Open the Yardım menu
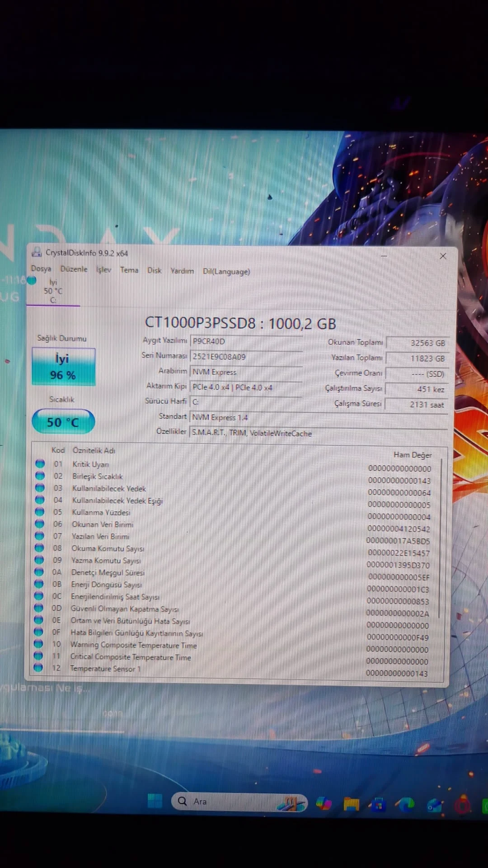The width and height of the screenshot is (488, 868). coord(182,271)
